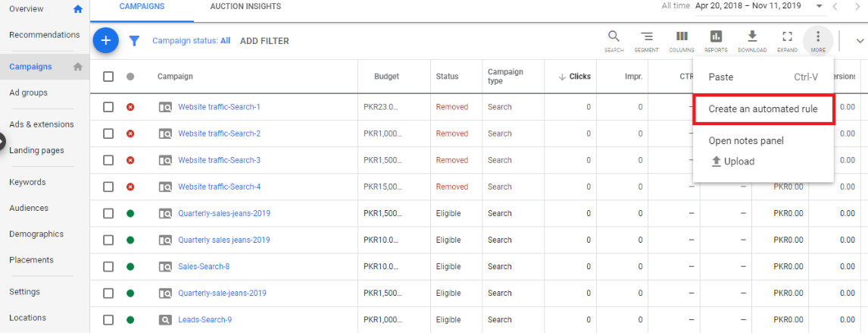Open the Reports tool
This screenshot has width=868, height=336.
click(x=717, y=41)
